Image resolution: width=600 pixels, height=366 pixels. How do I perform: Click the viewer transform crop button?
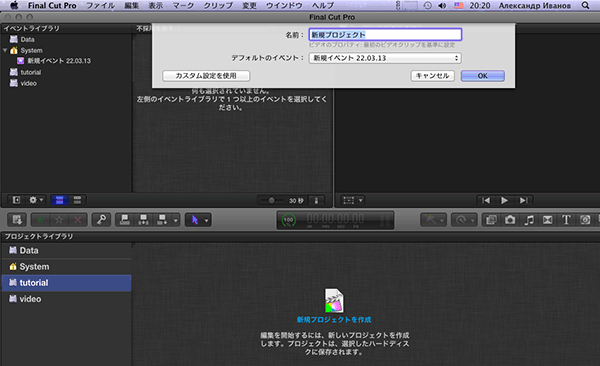(348, 200)
